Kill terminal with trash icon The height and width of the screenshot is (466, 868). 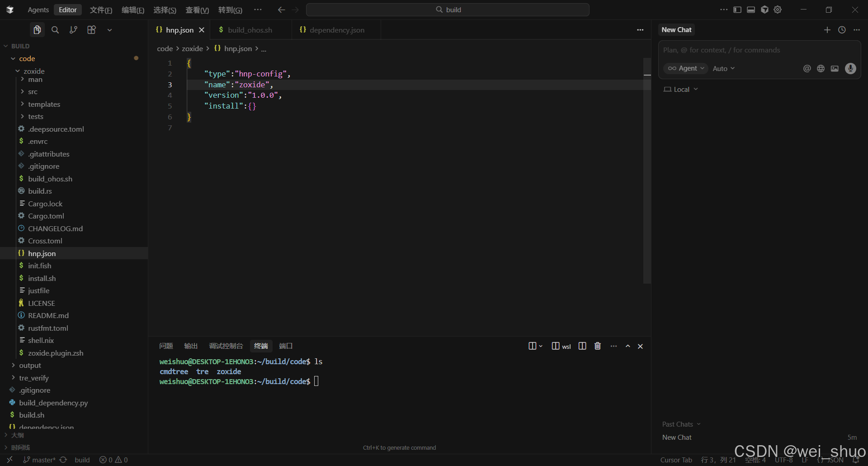[x=598, y=346]
